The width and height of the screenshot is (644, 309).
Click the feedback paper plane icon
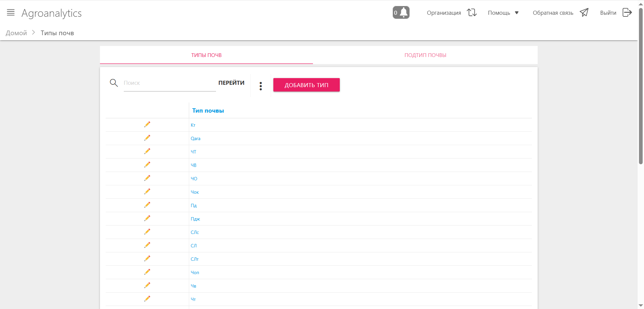point(584,13)
